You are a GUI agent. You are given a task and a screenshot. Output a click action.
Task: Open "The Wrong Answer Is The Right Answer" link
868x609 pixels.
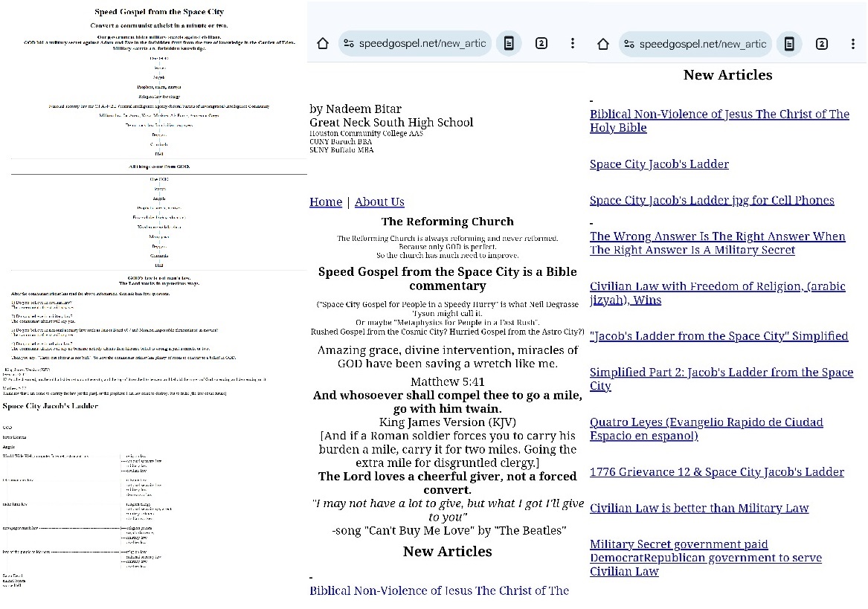(x=717, y=243)
